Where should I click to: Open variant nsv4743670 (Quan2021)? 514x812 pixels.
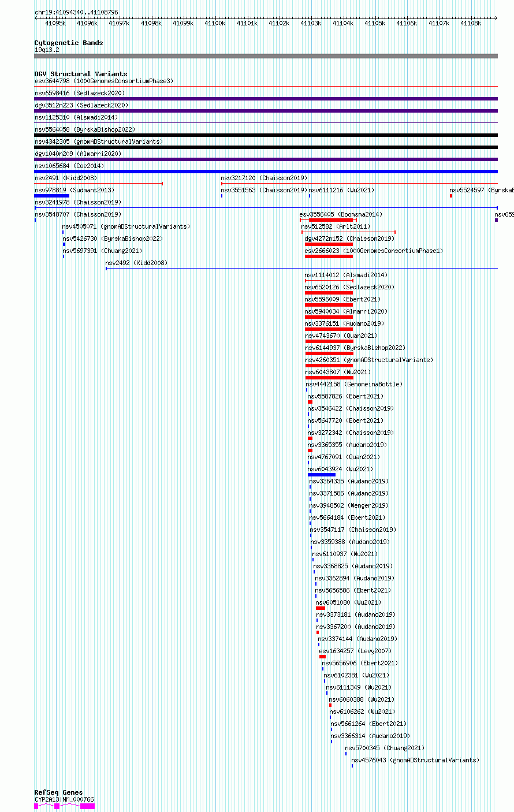[341, 336]
